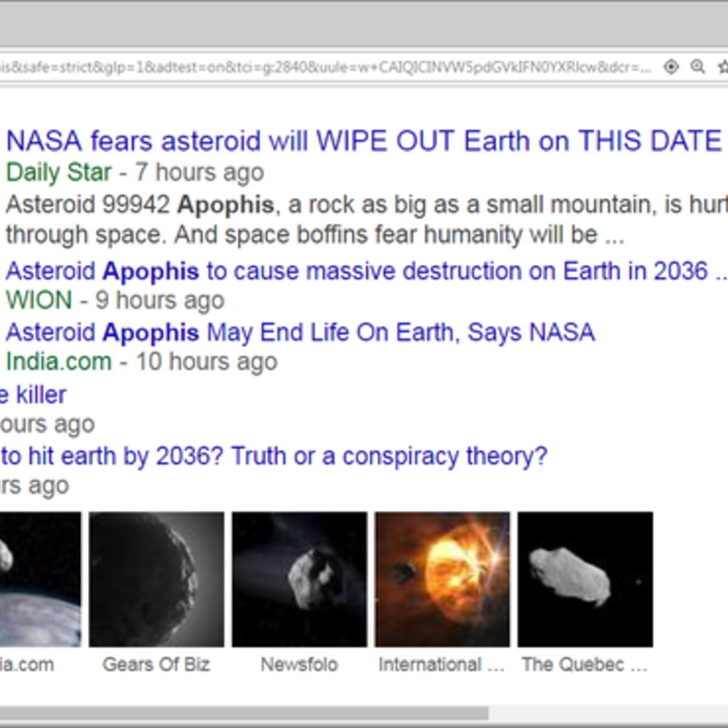Click the bookmark star icon

[x=723, y=67]
